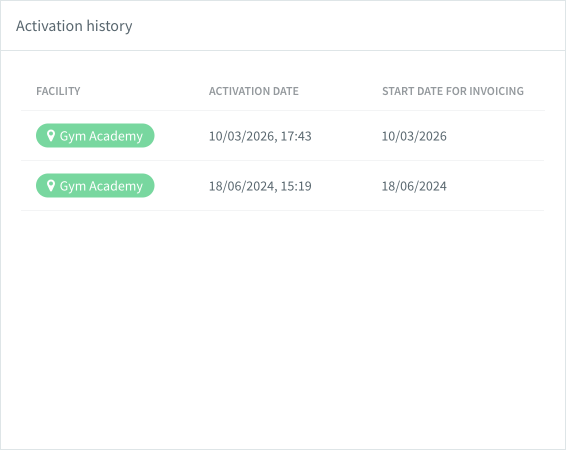Sort by START DATE FOR INVOICING header
Screen dimensions: 566x450
[453, 91]
